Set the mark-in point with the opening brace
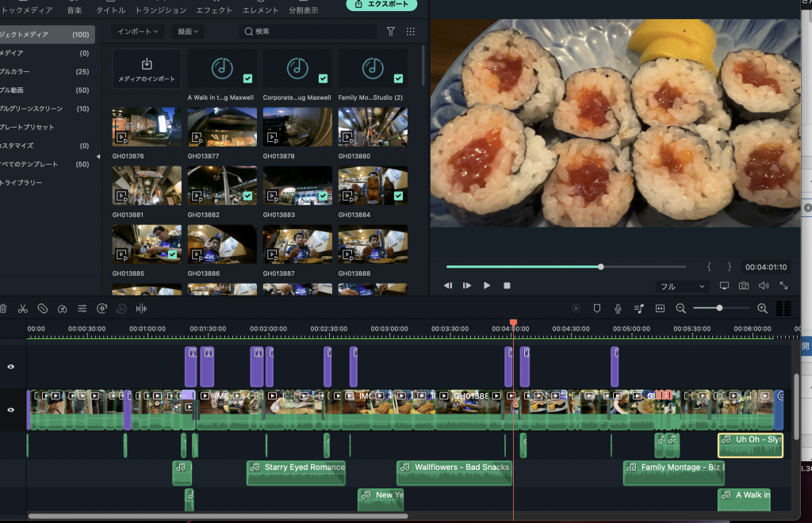The height and width of the screenshot is (523, 812). pyautogui.click(x=709, y=266)
